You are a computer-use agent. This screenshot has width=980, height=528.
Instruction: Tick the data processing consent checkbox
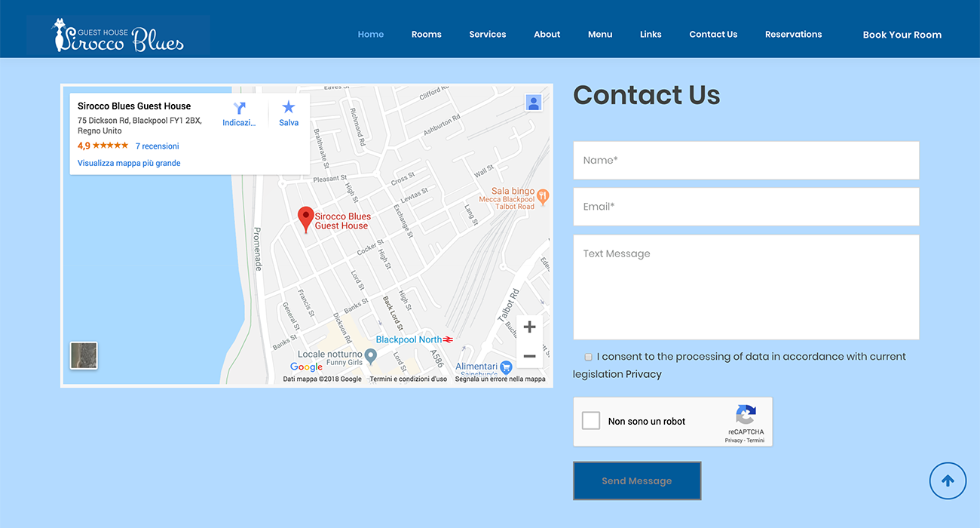[x=588, y=357]
